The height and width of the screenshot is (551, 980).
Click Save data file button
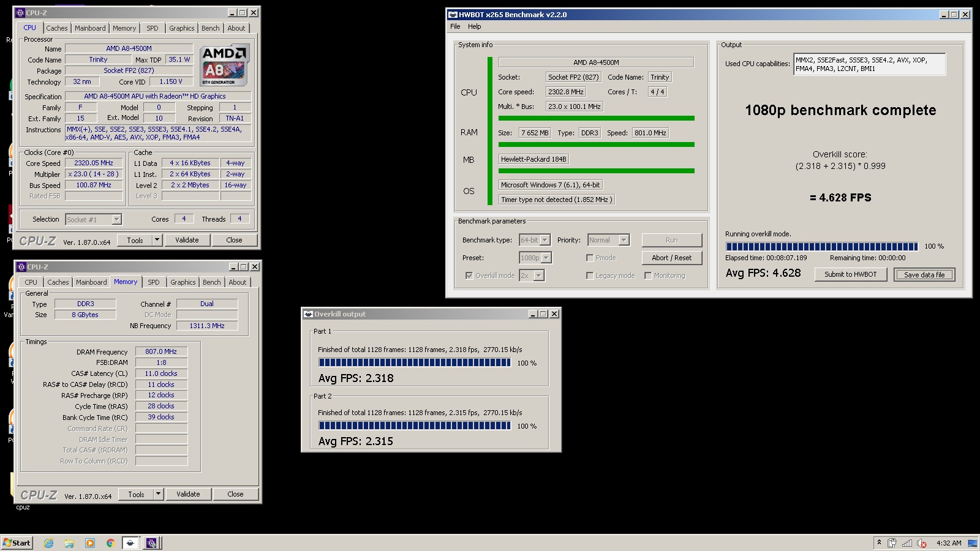coord(924,274)
